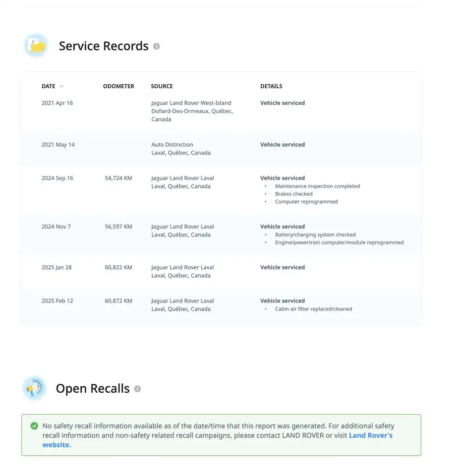Click the Service Records folder icon
This screenshot has height=476, width=462.
click(x=36, y=46)
